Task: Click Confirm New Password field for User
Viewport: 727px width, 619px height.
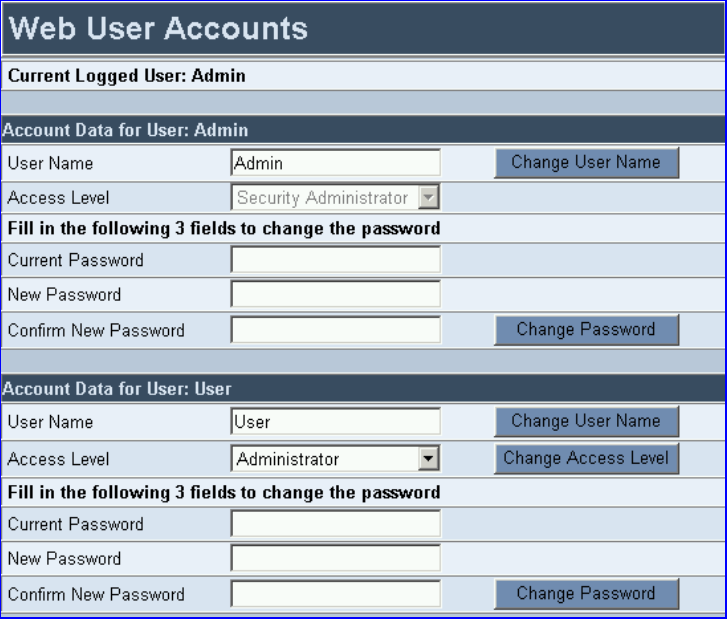Action: (335, 593)
